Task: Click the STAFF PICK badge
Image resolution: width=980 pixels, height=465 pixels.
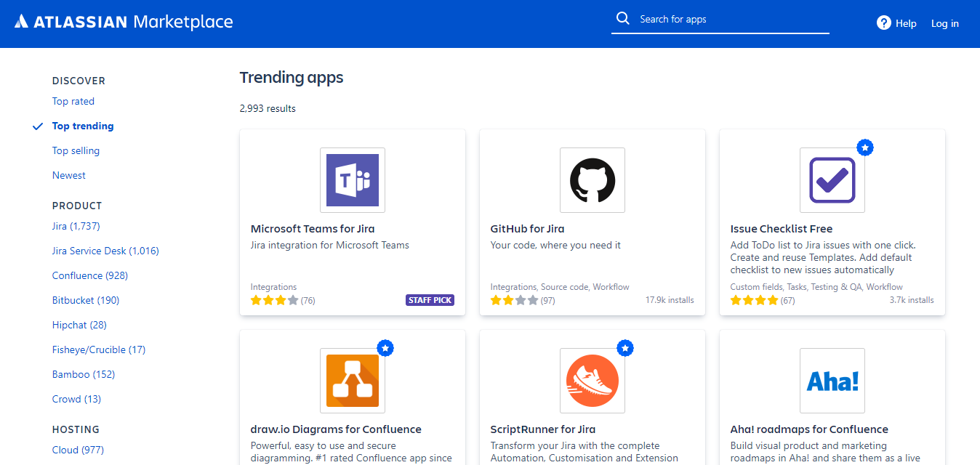Action: [430, 299]
